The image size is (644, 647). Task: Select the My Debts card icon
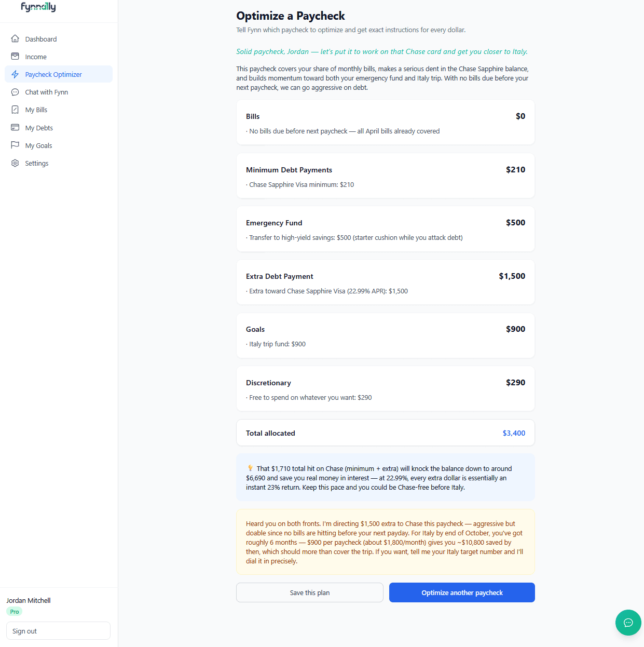[x=16, y=127]
